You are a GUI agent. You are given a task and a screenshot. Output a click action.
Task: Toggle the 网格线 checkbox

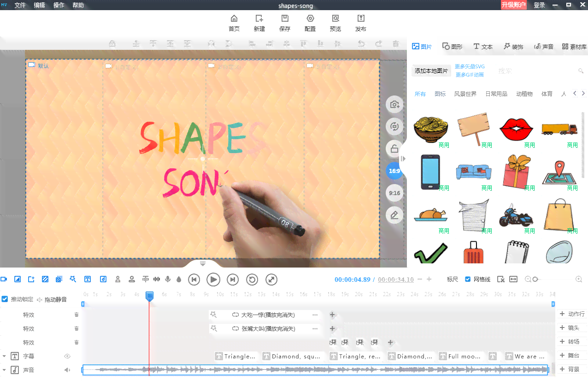(x=468, y=280)
